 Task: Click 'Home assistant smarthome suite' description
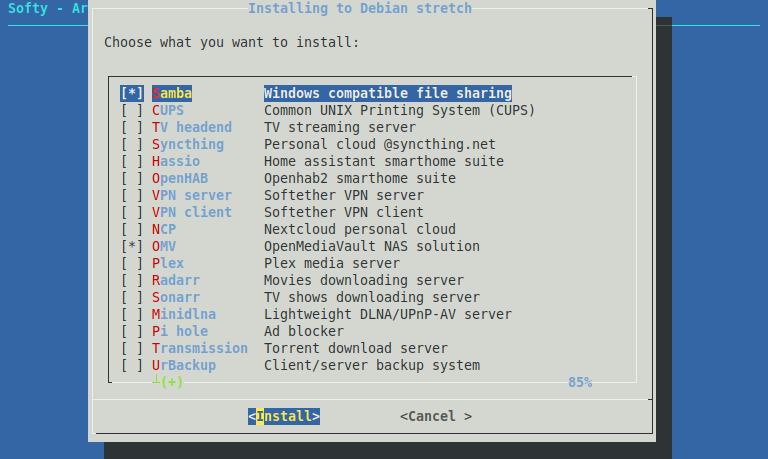[384, 161]
